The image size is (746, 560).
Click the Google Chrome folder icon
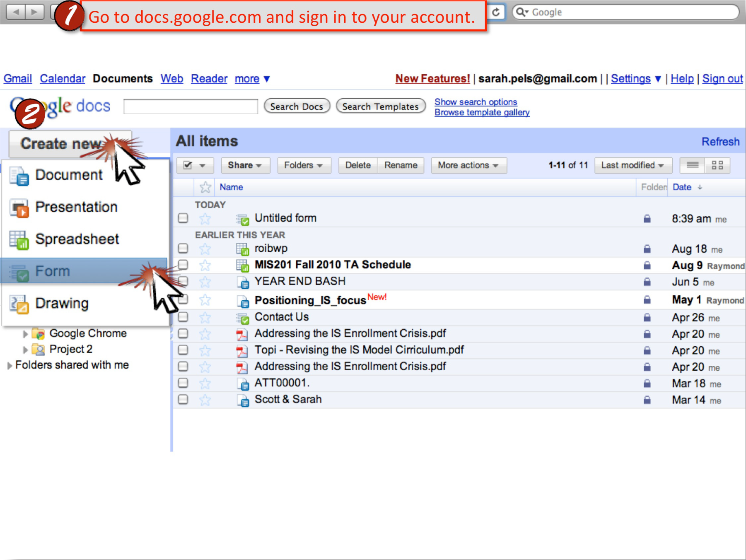(x=39, y=333)
